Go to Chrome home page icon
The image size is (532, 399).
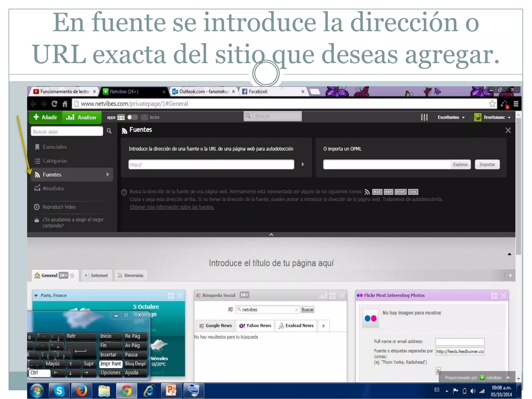[65, 104]
